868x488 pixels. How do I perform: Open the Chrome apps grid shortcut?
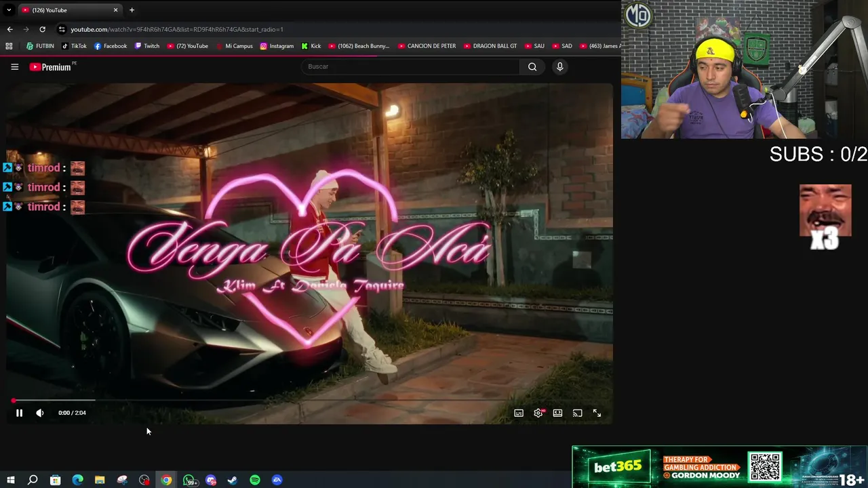[9, 46]
